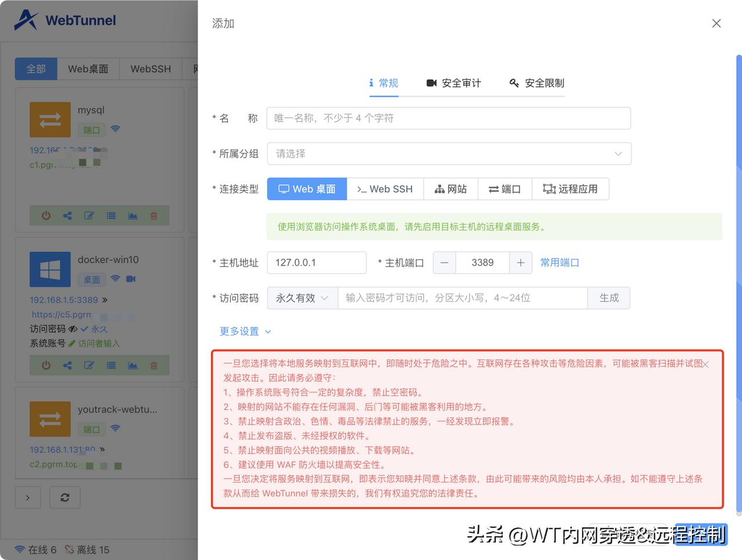Open the WebSSH filter tab
This screenshot has width=742, height=560.
(x=150, y=68)
